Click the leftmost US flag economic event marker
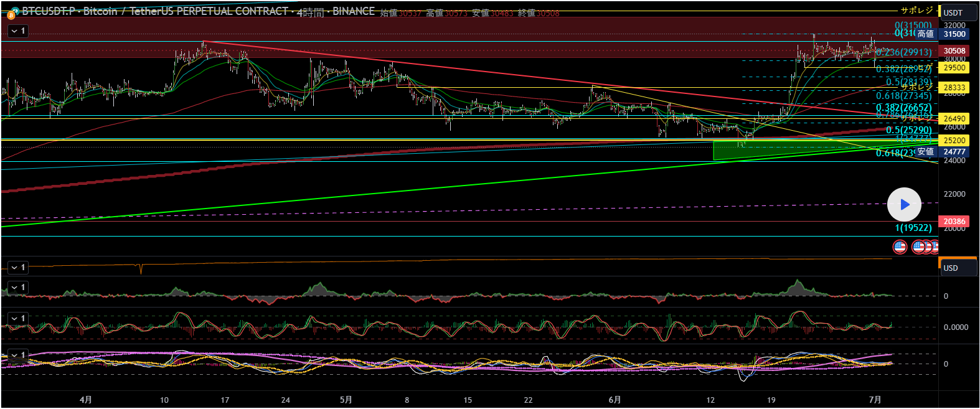 [900, 247]
